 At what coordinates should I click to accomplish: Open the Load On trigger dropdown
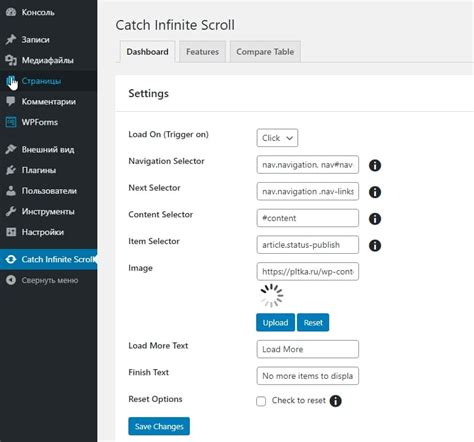[x=277, y=138]
